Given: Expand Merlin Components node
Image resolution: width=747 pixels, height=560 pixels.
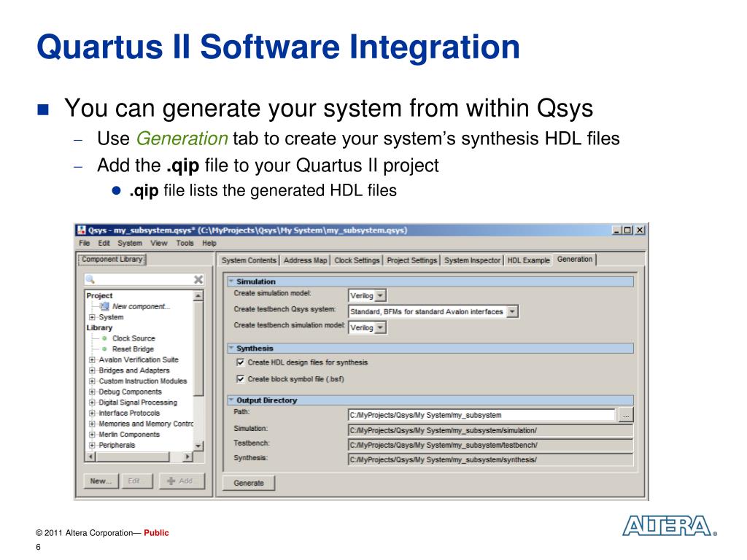Looking at the screenshot, I should pos(92,435).
